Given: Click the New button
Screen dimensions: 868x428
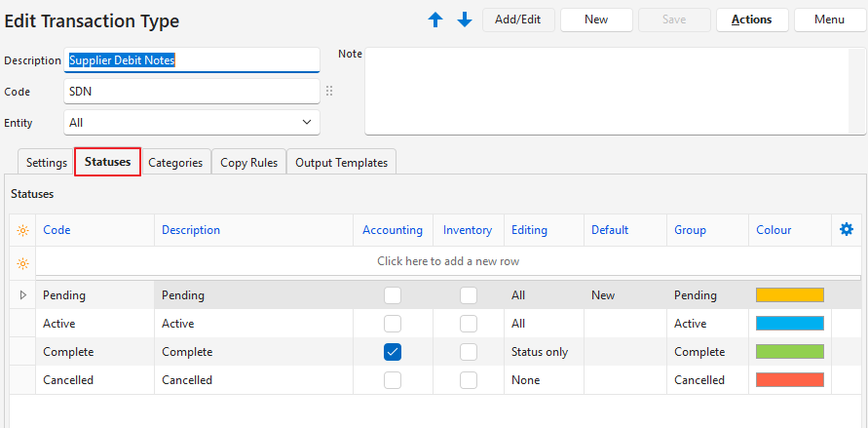Looking at the screenshot, I should 596,19.
